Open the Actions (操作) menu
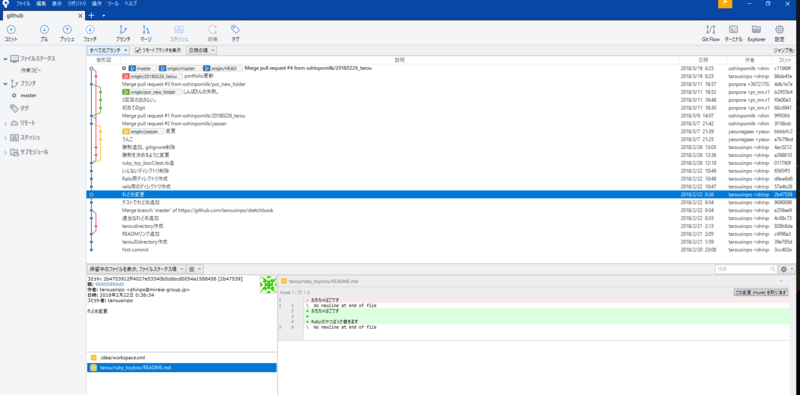This screenshot has height=395, width=800. [96, 4]
